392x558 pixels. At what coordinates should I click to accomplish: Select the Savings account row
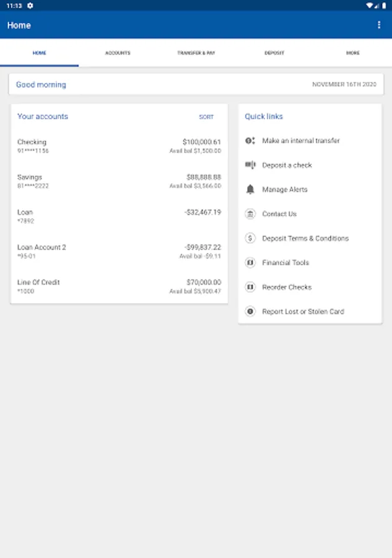[119, 181]
